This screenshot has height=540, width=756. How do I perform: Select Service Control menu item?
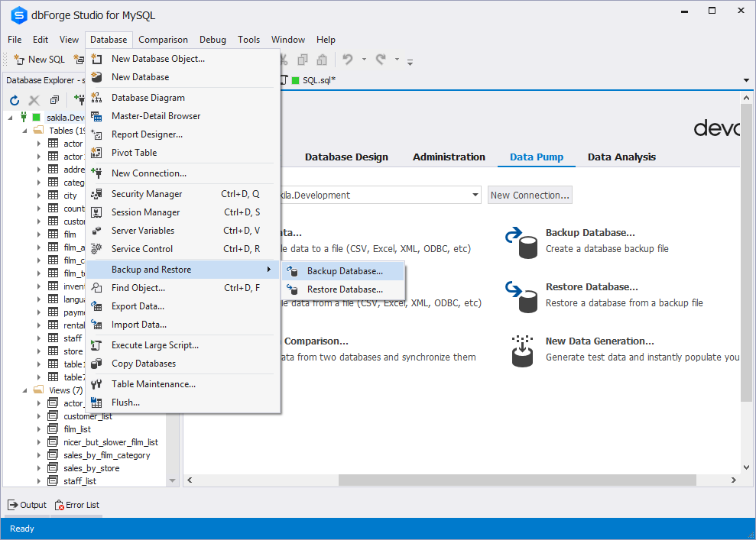(183, 249)
